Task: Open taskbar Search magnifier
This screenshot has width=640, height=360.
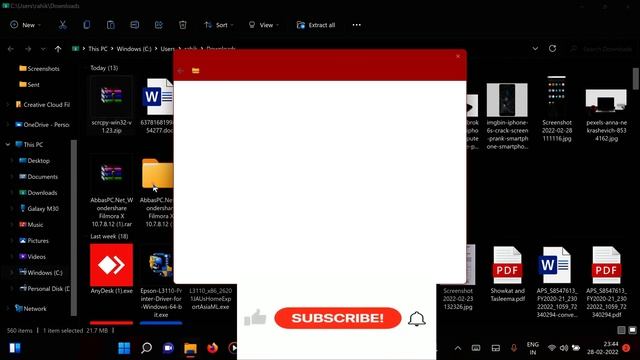Action: pyautogui.click(x=146, y=348)
